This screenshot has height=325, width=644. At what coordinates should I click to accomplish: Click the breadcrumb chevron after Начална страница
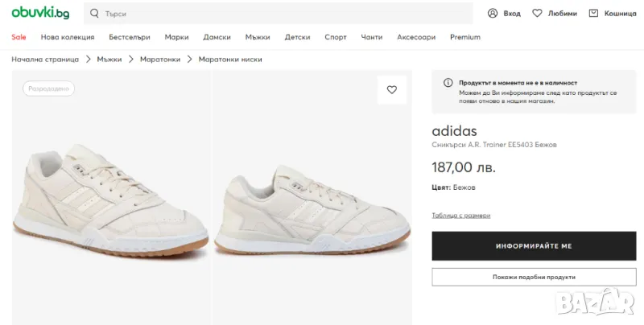tap(89, 59)
